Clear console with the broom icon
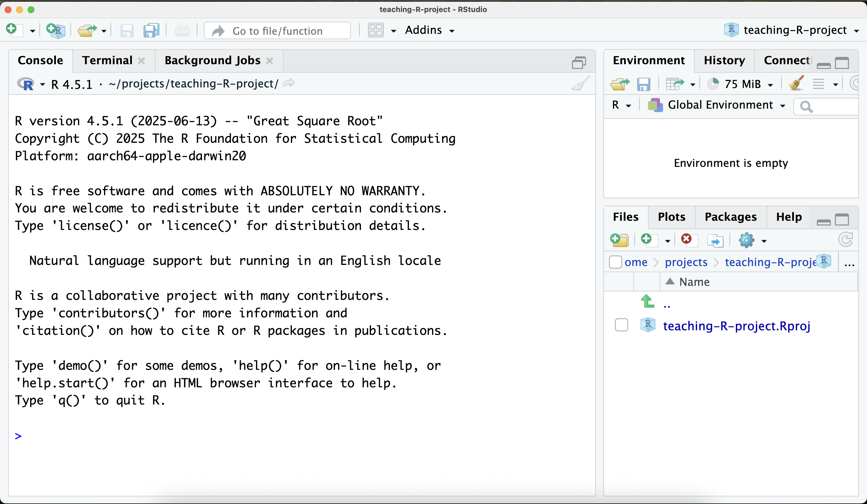This screenshot has height=504, width=867. tap(580, 83)
